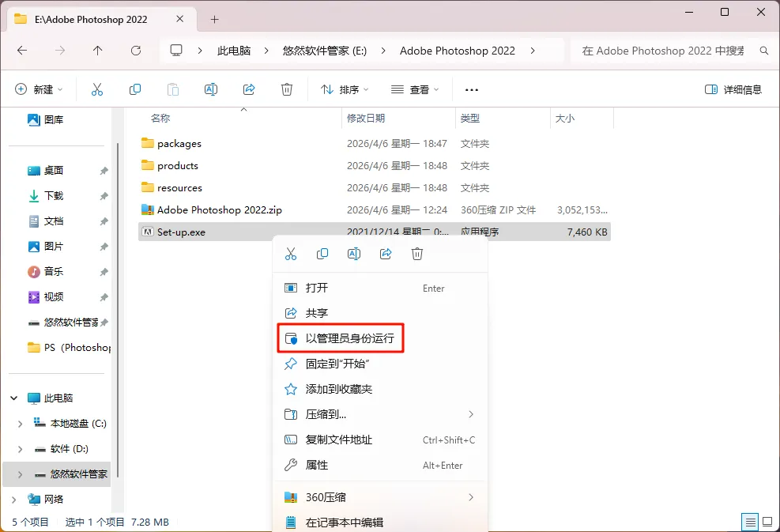Choose 在记事本中编辑 menu item
Image resolution: width=780 pixels, height=532 pixels.
[380, 523]
